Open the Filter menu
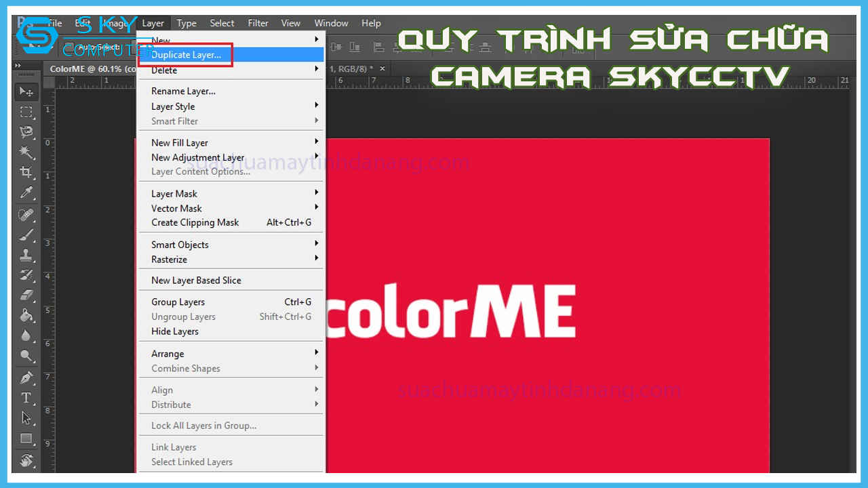This screenshot has width=868, height=488. coord(258,23)
